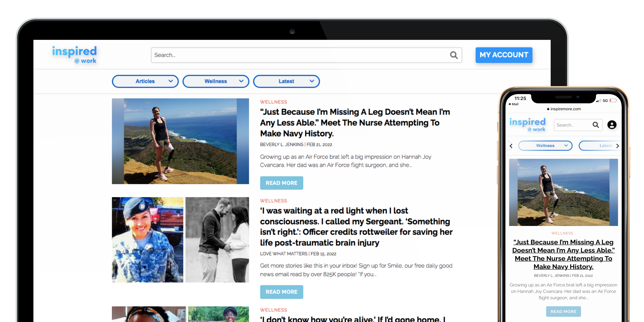Expand the Wellness dropdown on laptop
Screen dimensions: 644x322
point(216,81)
